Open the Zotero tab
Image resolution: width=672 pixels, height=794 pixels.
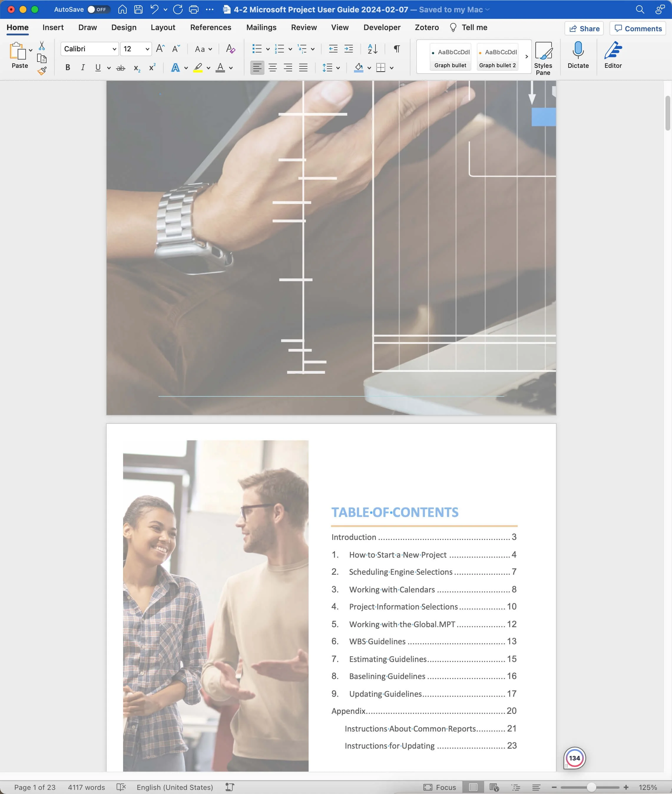427,27
